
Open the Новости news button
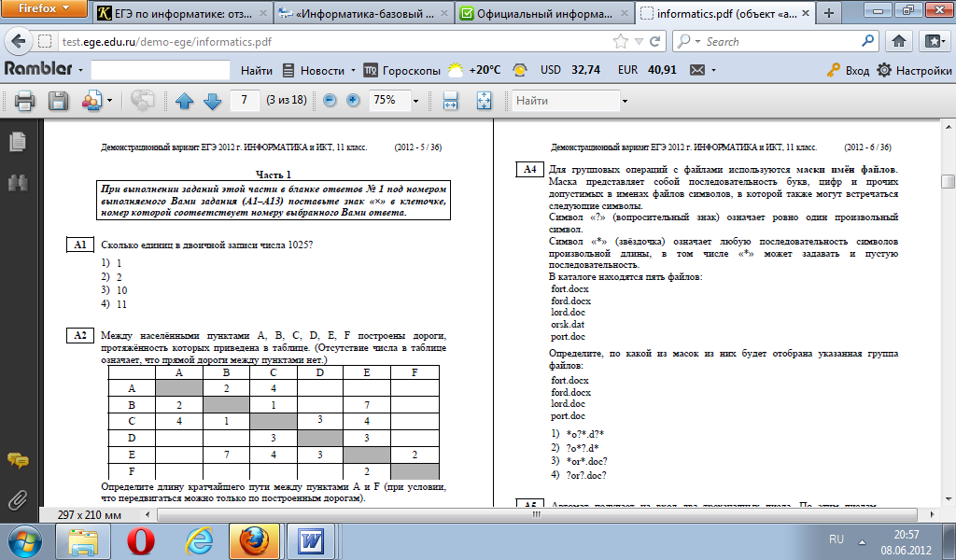pyautogui.click(x=314, y=71)
